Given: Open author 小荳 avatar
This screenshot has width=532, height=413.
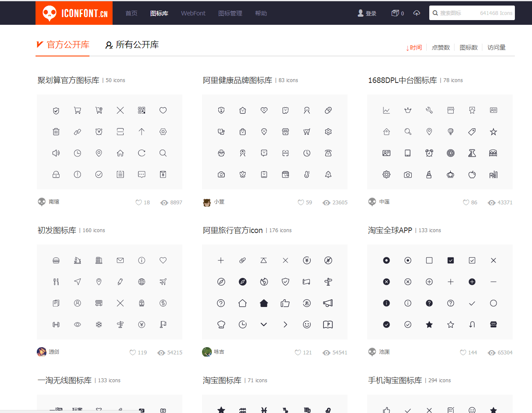Looking at the screenshot, I should [207, 203].
